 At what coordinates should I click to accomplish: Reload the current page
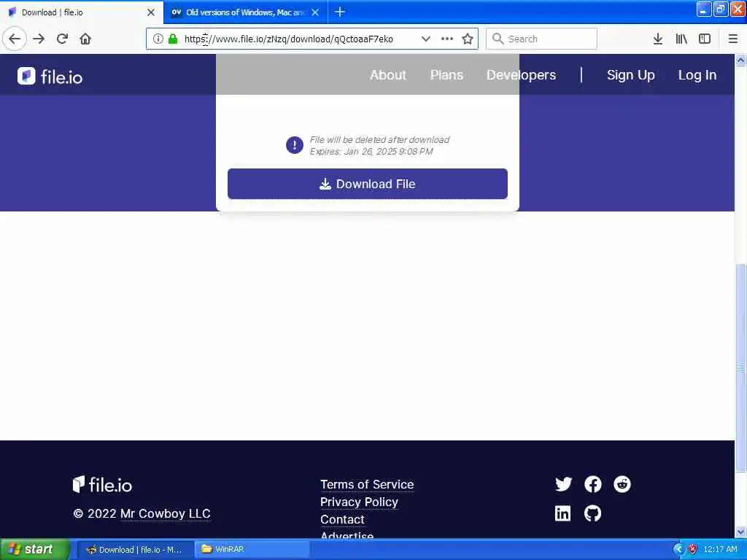pos(62,39)
